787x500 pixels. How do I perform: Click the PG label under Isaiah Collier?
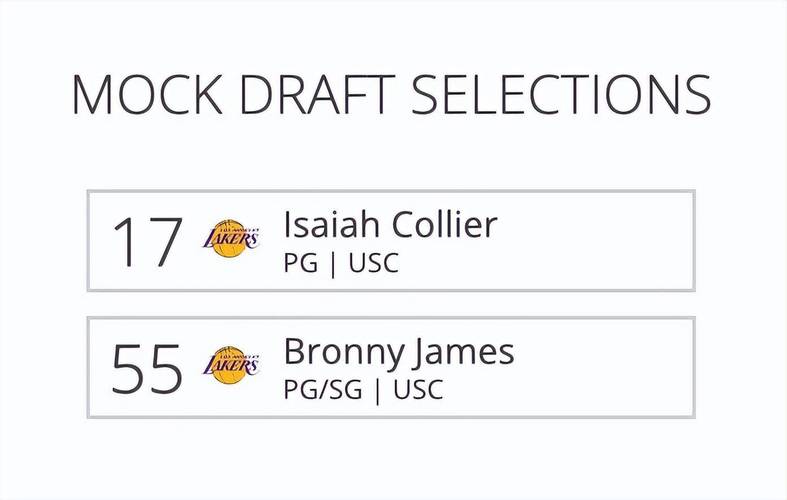(301, 263)
